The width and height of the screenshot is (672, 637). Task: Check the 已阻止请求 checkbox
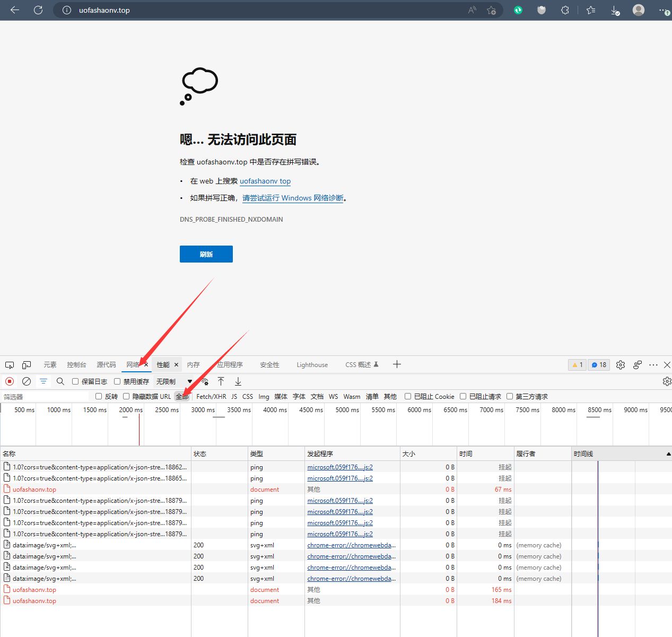click(x=463, y=396)
